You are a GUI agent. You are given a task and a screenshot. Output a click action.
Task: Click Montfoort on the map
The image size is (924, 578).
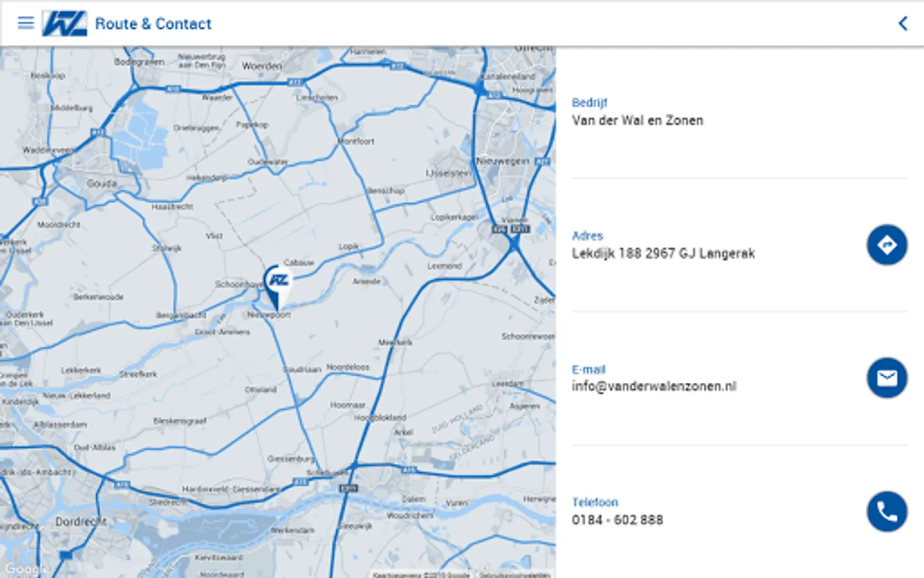tap(355, 141)
